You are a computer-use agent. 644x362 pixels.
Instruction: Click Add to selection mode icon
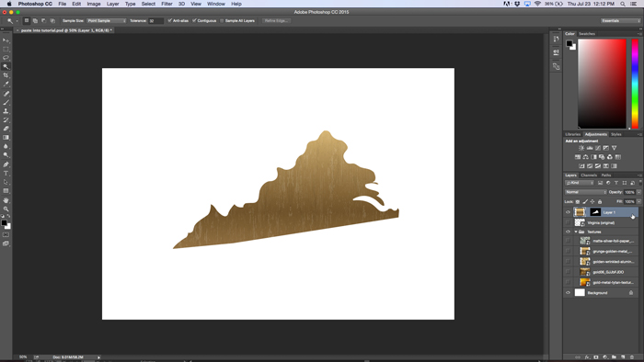35,20
